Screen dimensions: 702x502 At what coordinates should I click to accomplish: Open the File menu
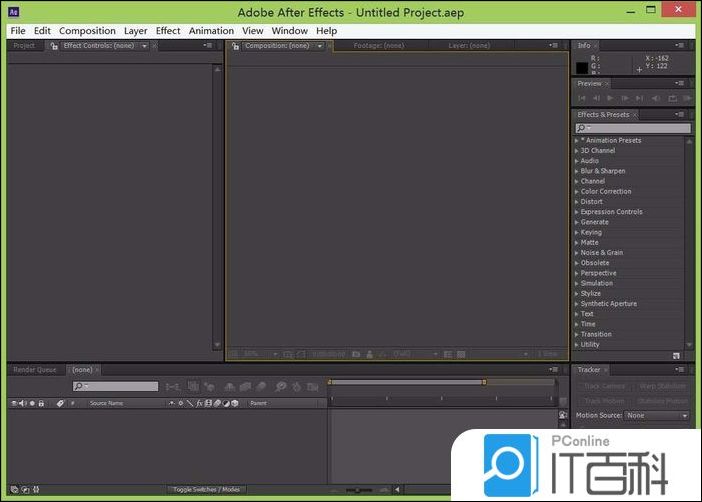18,31
